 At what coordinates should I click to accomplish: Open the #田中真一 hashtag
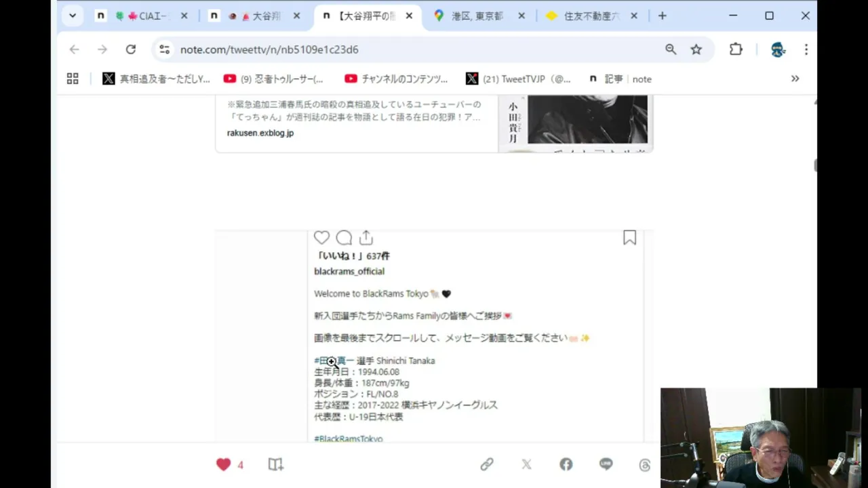click(334, 361)
